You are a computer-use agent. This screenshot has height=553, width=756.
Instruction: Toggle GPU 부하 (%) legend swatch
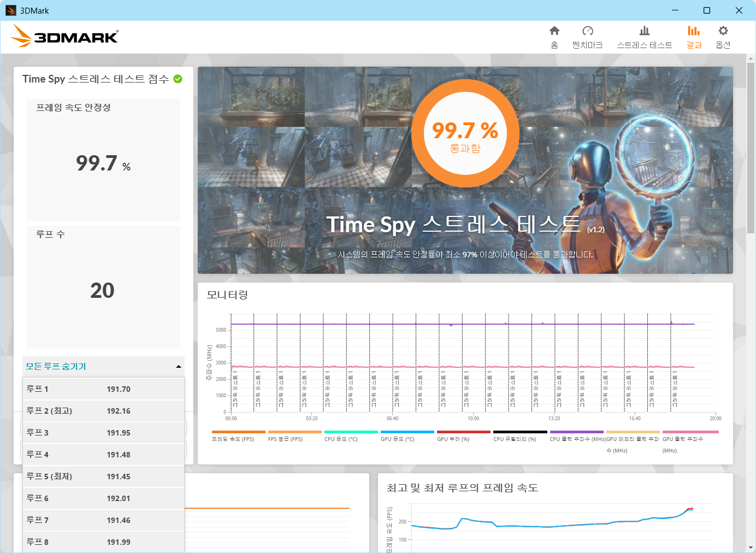click(464, 432)
